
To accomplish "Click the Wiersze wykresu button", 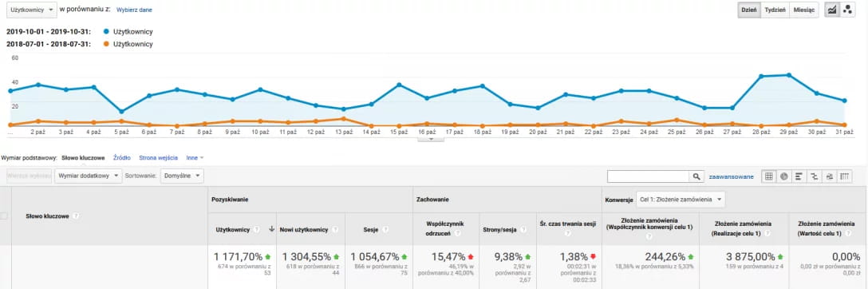I will (x=30, y=176).
